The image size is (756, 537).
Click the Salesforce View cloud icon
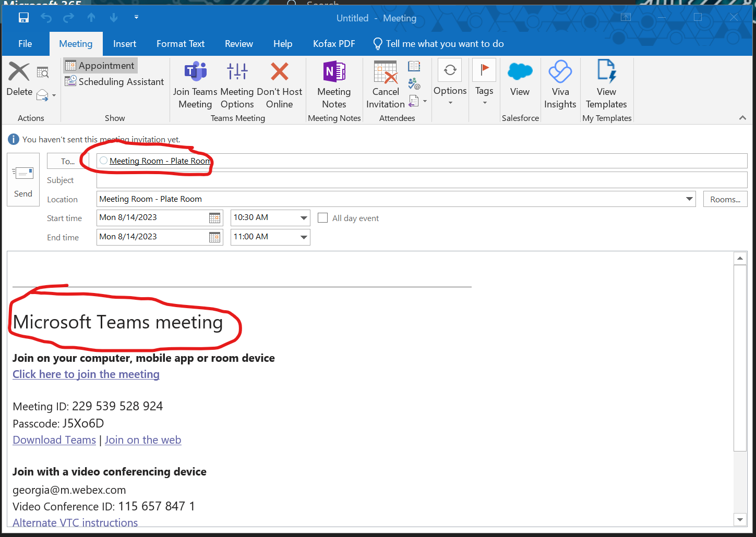pyautogui.click(x=520, y=79)
